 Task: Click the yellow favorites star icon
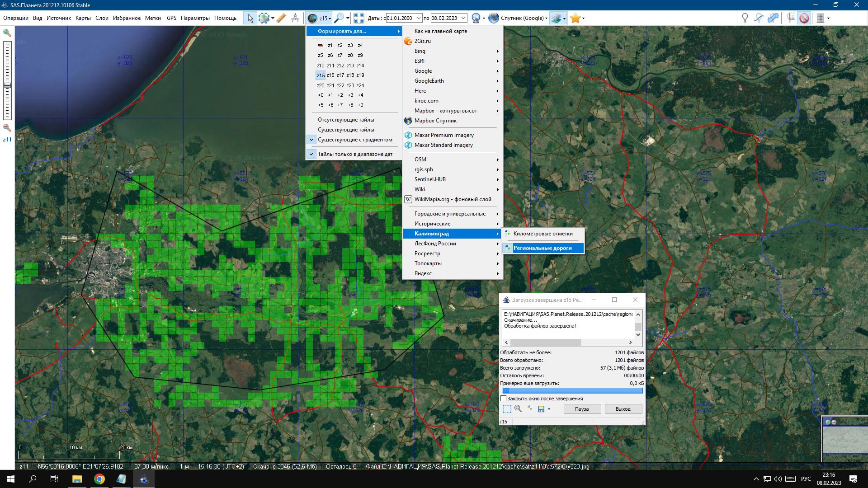coord(575,18)
